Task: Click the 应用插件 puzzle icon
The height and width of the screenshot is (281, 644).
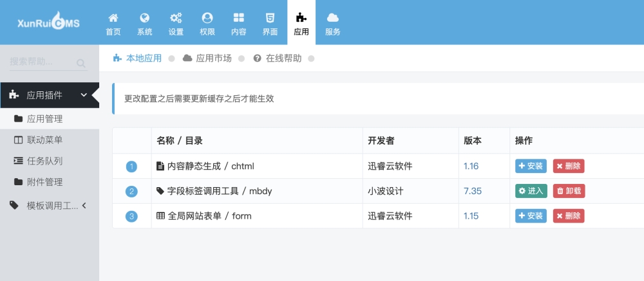Action: point(14,95)
